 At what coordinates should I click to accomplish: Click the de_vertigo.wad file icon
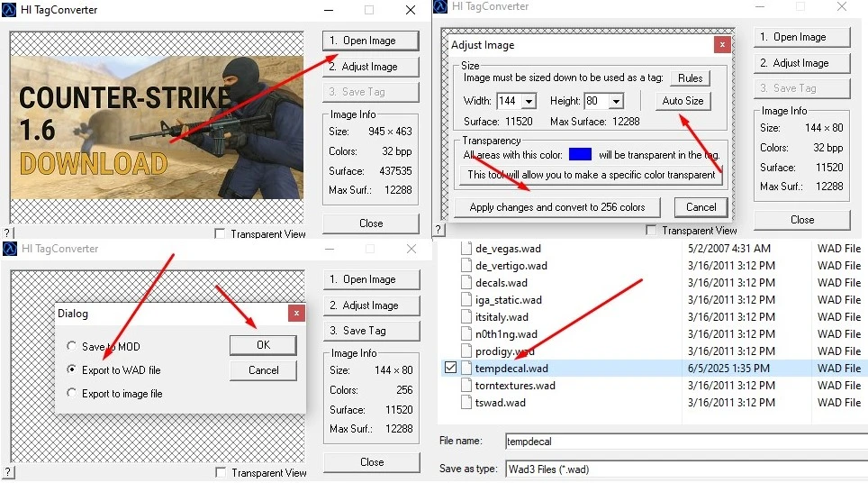466,266
